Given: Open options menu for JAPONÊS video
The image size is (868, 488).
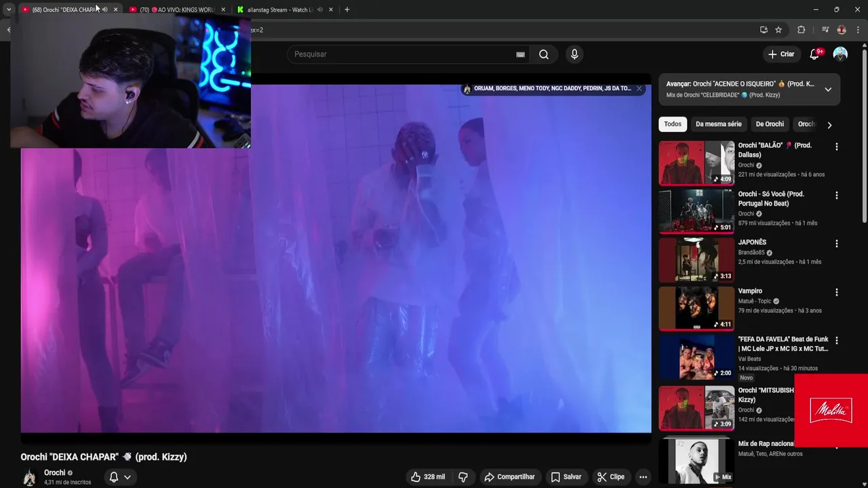Looking at the screenshot, I should tap(837, 243).
